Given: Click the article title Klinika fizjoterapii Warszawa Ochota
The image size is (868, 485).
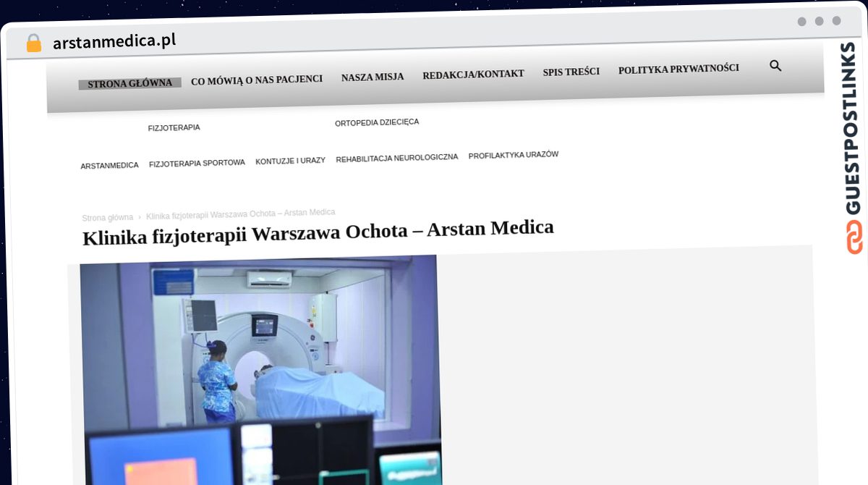Looking at the screenshot, I should [x=318, y=232].
